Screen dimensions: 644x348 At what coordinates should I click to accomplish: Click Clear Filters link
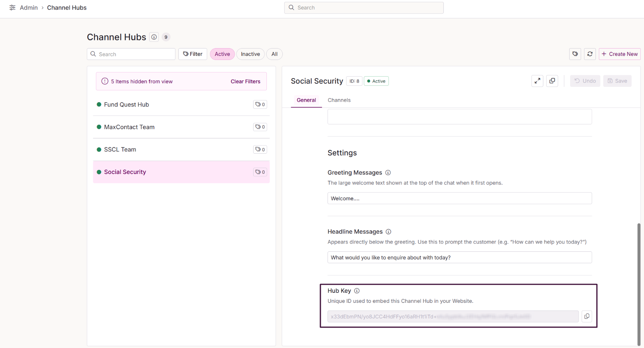click(245, 81)
